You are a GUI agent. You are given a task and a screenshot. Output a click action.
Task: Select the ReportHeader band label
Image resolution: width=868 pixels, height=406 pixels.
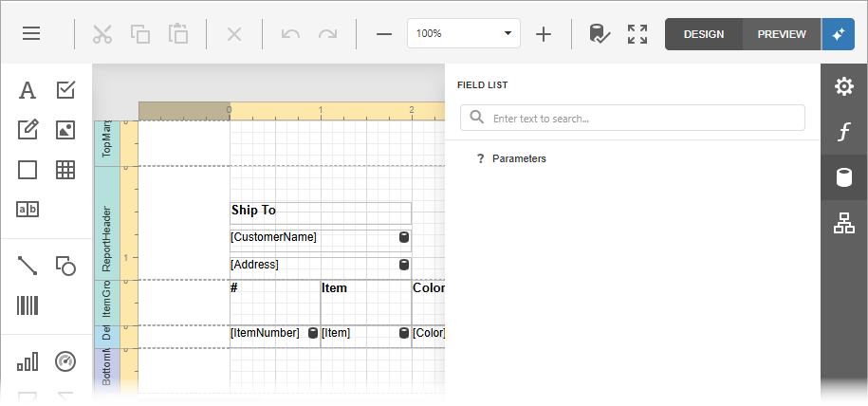coord(107,223)
